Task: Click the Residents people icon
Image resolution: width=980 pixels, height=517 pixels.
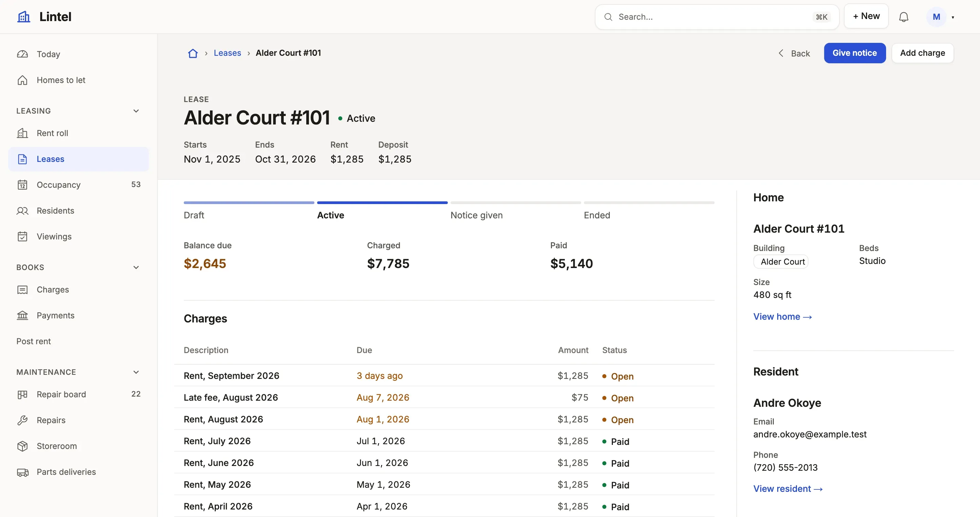Action: pyautogui.click(x=22, y=211)
